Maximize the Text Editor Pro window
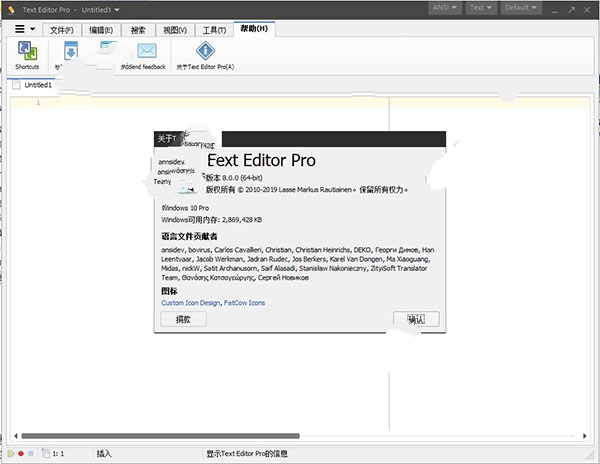 pyautogui.click(x=571, y=10)
